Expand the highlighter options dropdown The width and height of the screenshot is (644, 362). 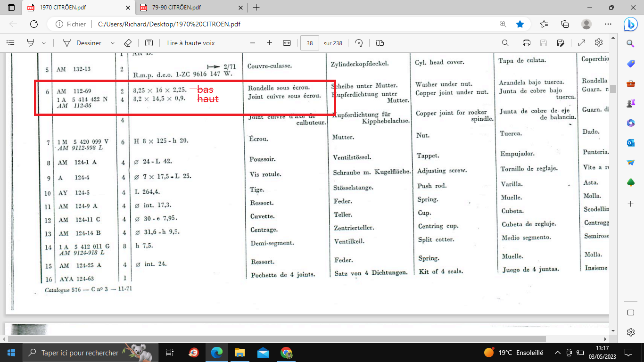(x=44, y=43)
